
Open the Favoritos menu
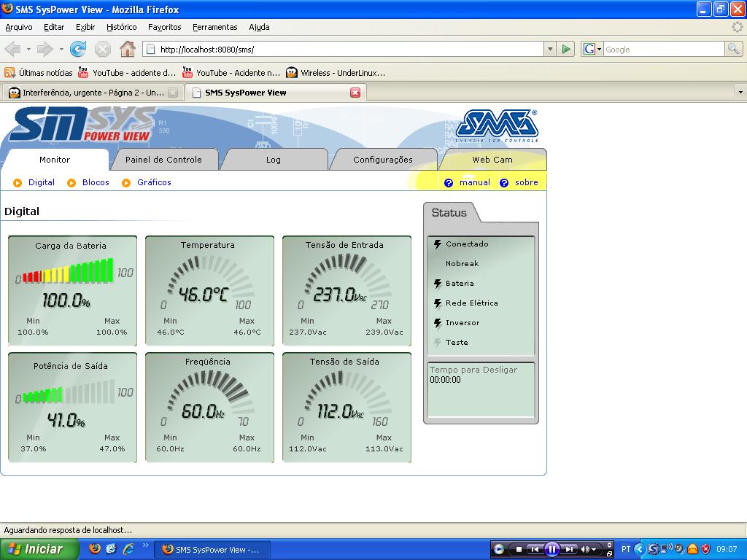tap(164, 27)
